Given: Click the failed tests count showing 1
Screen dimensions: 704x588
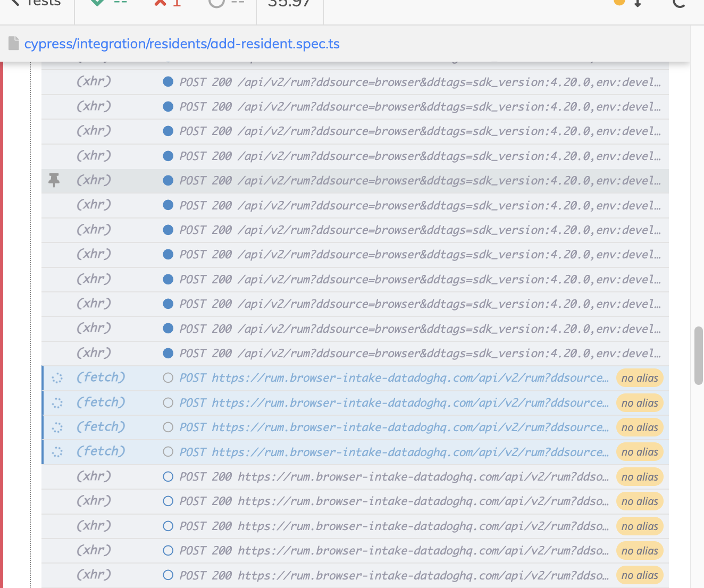Looking at the screenshot, I should pyautogui.click(x=167, y=3).
